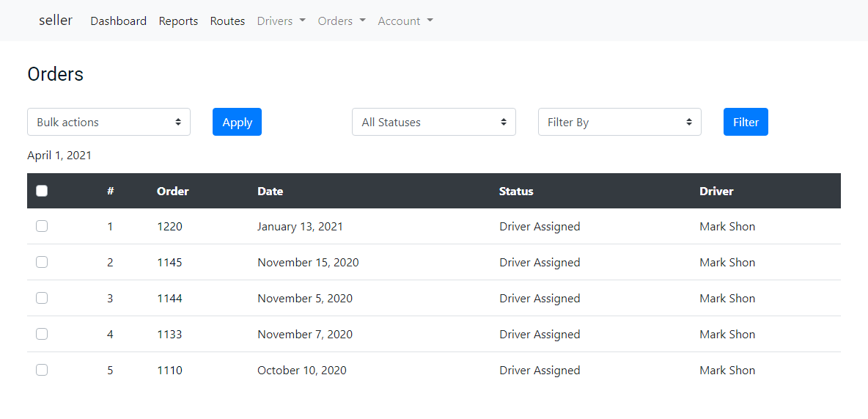Image resolution: width=868 pixels, height=419 pixels.
Task: Click the seller brand logo
Action: pyautogui.click(x=56, y=21)
